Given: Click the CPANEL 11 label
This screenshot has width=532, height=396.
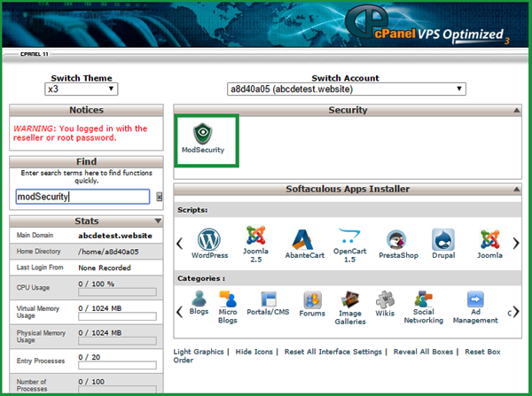Looking at the screenshot, I should [x=35, y=54].
